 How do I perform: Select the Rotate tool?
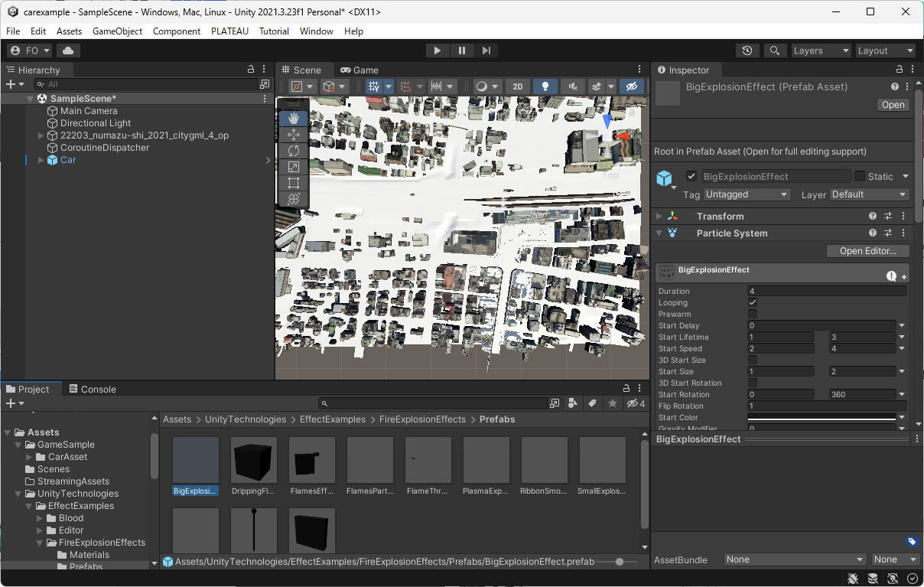coord(294,151)
